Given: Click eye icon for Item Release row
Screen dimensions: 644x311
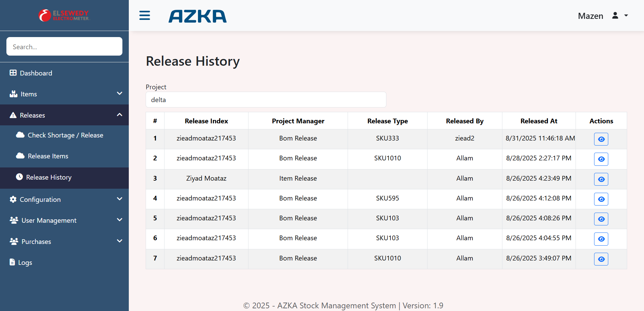Looking at the screenshot, I should (601, 179).
